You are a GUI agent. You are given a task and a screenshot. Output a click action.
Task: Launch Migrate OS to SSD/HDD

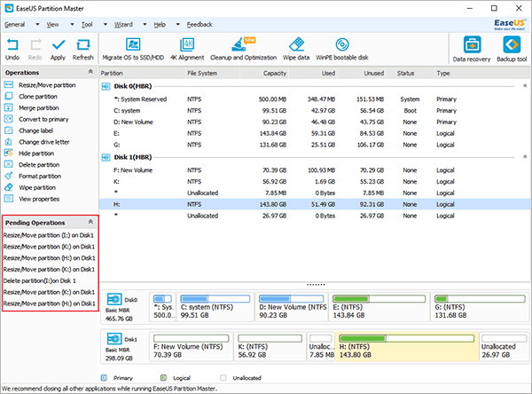(133, 50)
